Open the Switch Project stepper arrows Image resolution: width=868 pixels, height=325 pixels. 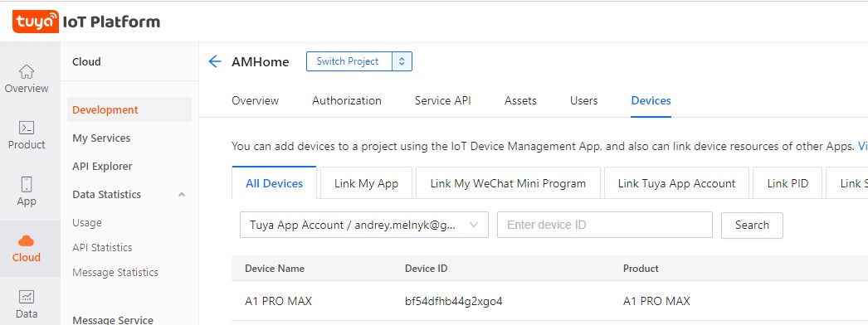click(402, 61)
